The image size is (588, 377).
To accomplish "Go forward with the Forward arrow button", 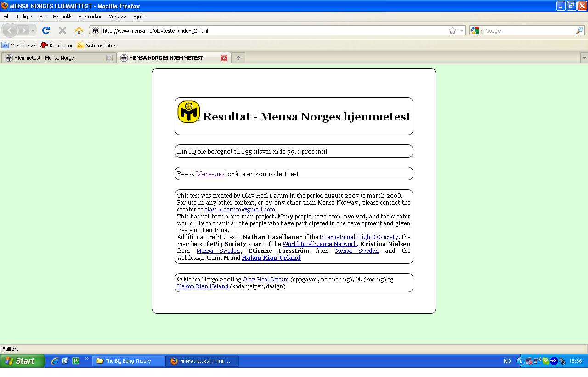I will tap(23, 30).
